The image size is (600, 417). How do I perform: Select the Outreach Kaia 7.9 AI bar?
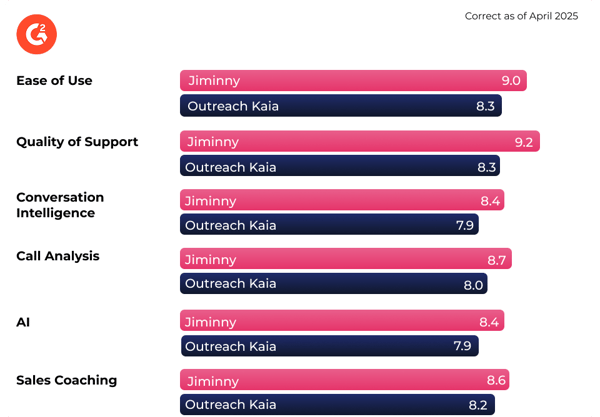tap(330, 346)
